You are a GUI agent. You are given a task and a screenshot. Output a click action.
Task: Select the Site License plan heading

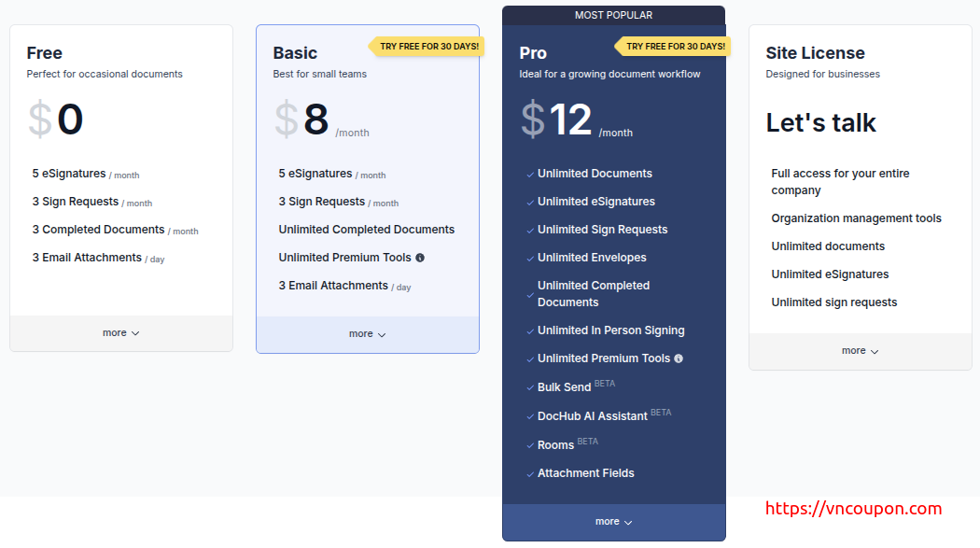pos(815,53)
